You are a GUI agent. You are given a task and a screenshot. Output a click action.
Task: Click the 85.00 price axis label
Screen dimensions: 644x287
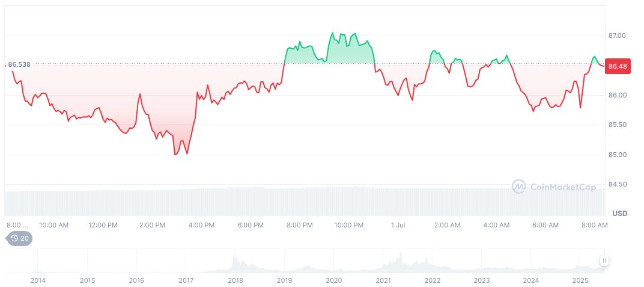pos(617,155)
